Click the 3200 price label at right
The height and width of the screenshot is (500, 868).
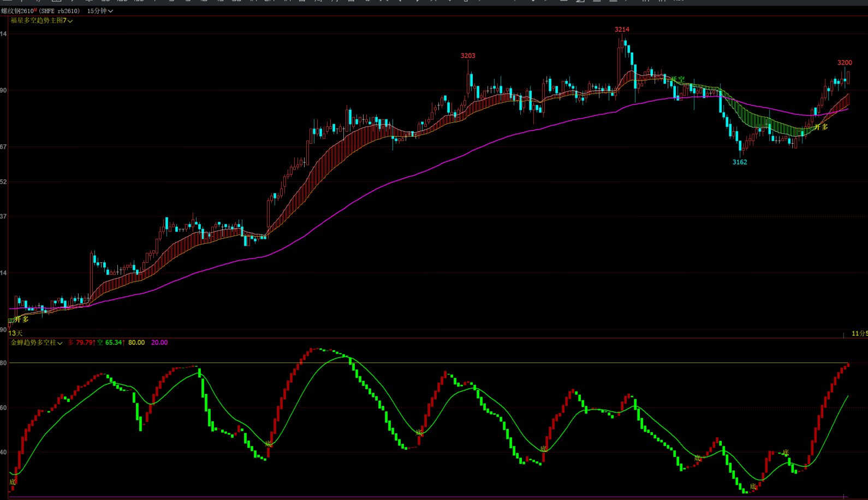click(x=845, y=63)
